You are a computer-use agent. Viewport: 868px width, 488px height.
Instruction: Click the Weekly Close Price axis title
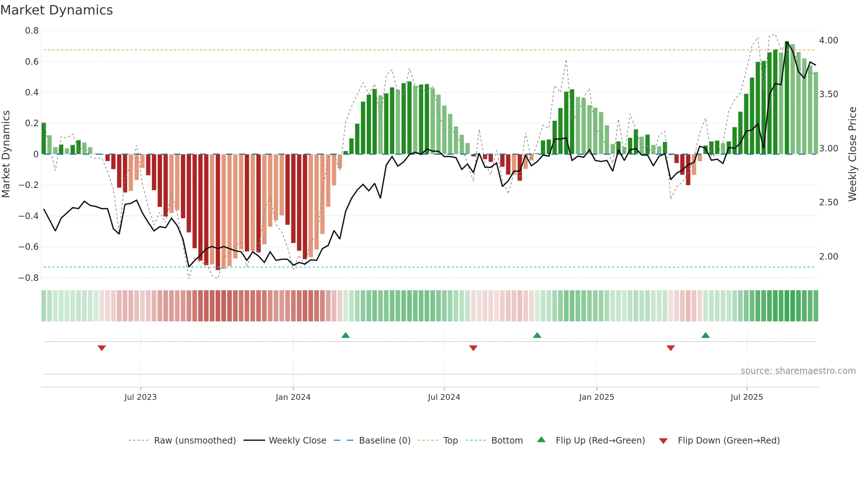click(x=852, y=154)
